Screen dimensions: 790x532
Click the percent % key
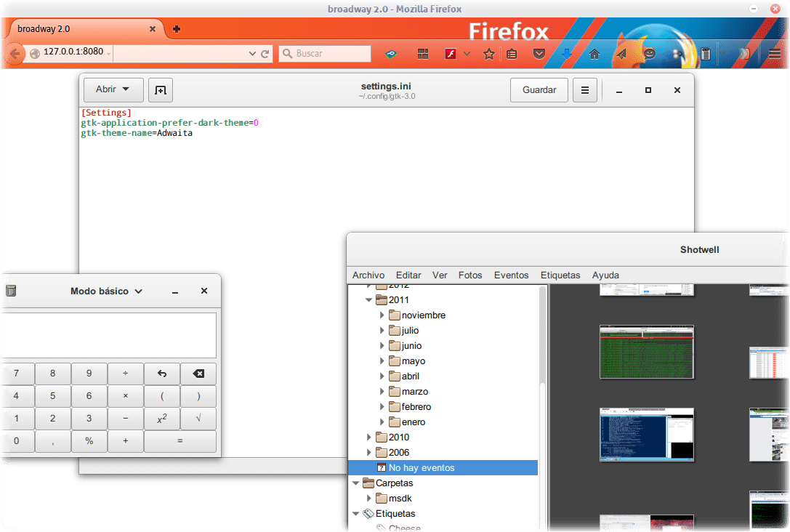pos(89,441)
